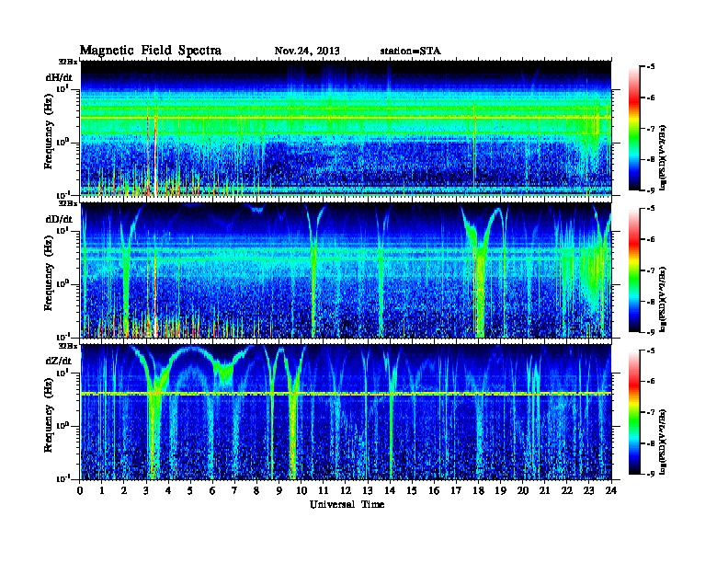Click the "station=STA" label
This screenshot has width=728, height=563.
(x=411, y=51)
